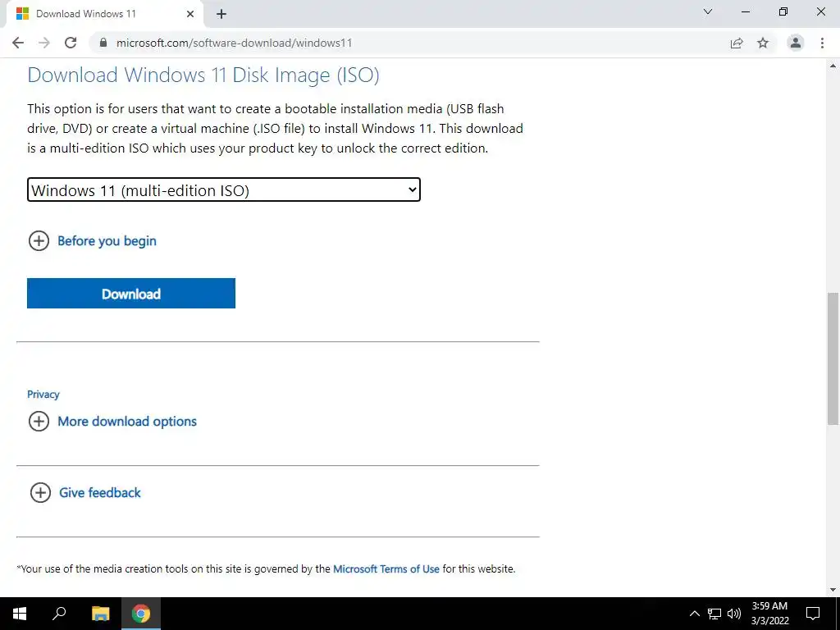Bookmark this page with the star icon

point(763,43)
